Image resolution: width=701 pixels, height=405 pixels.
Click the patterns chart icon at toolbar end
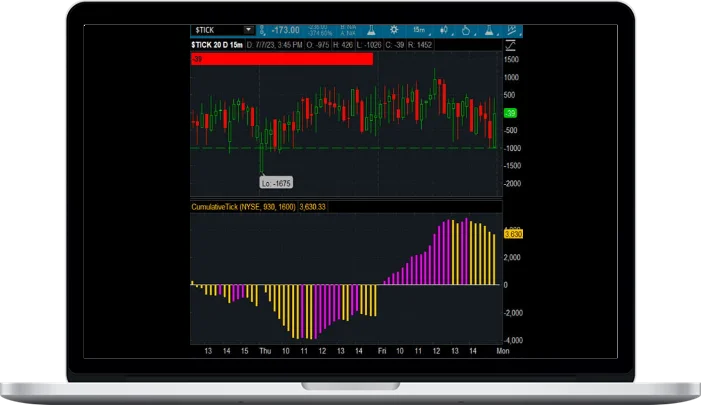(514, 31)
